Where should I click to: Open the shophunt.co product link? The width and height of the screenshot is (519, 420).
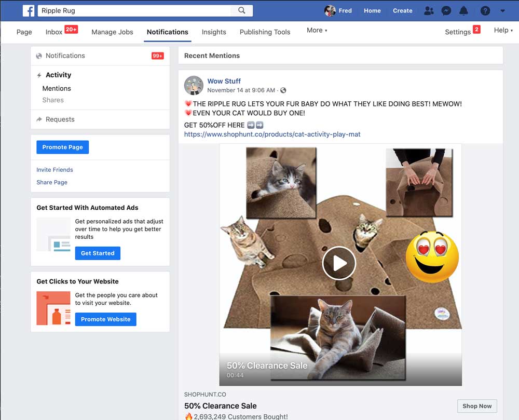(272, 134)
